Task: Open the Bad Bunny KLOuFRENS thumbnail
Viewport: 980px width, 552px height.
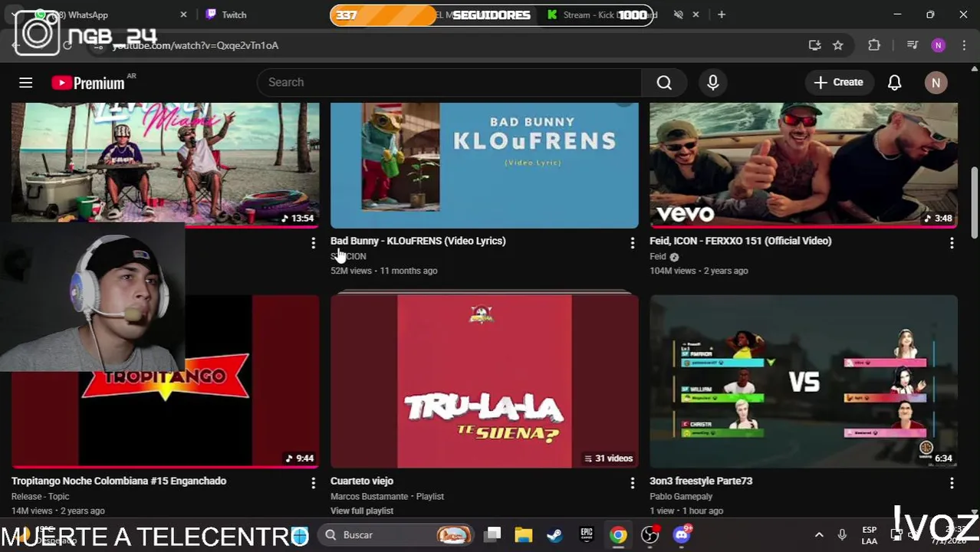Action: (x=485, y=165)
